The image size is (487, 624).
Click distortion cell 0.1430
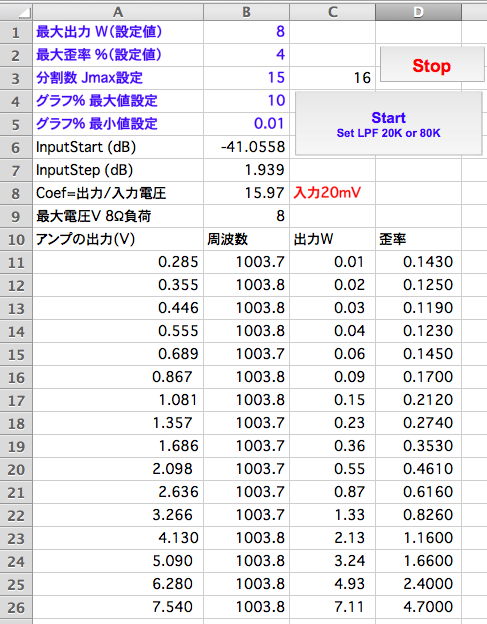click(418, 262)
